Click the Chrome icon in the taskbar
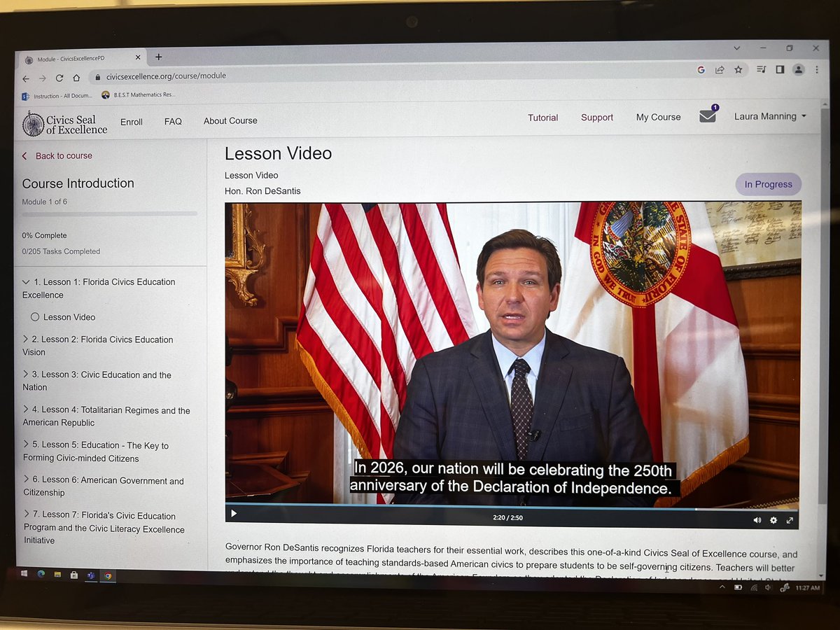The width and height of the screenshot is (840, 630). [108, 576]
